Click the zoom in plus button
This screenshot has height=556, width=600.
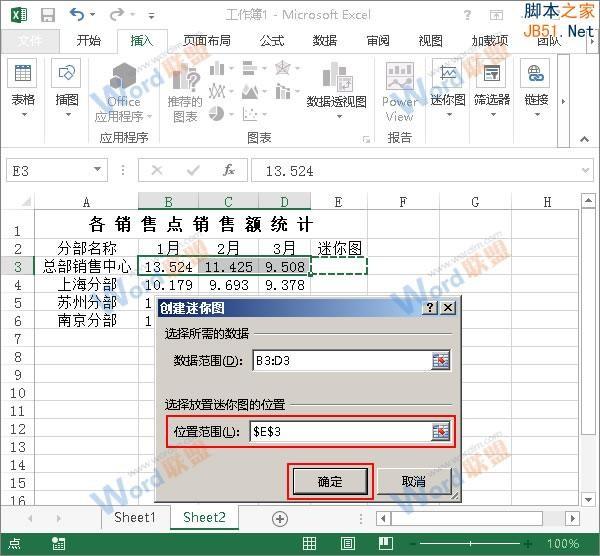(528, 543)
